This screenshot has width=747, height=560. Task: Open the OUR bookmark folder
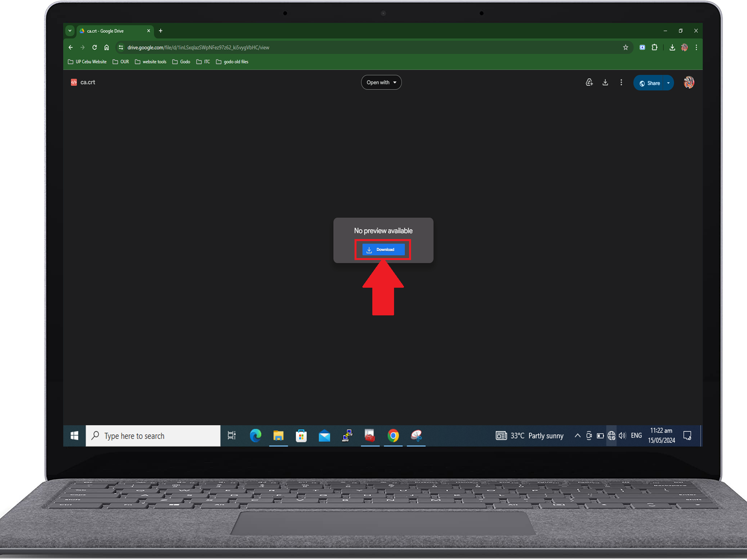(121, 62)
